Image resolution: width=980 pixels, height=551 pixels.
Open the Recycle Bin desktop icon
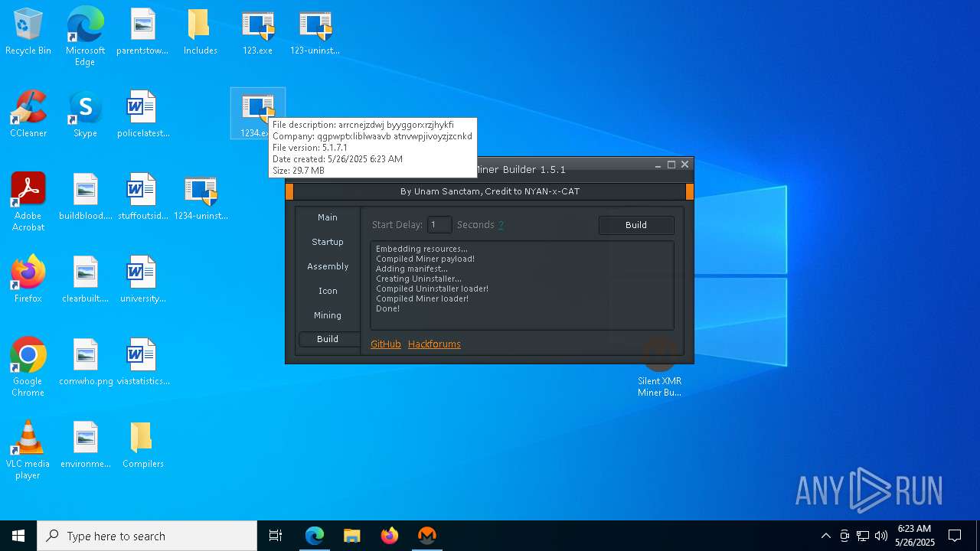coord(28,32)
